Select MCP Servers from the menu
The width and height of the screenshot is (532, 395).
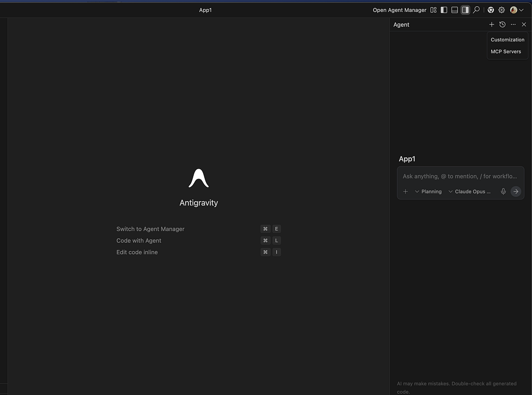click(506, 51)
